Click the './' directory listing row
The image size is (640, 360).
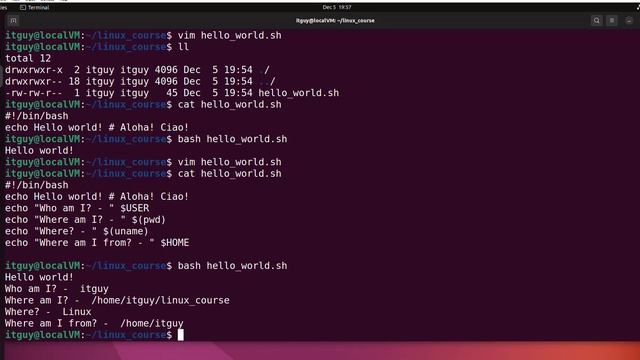tap(137, 70)
